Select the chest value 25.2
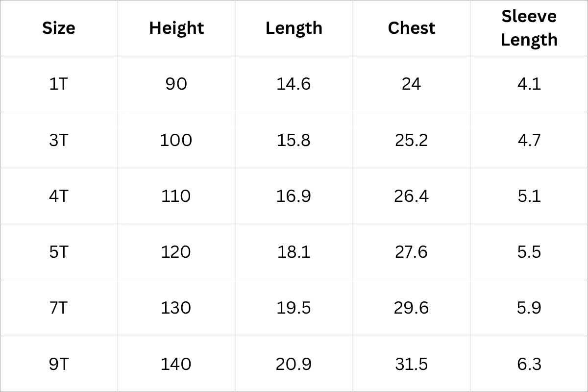 [412, 140]
